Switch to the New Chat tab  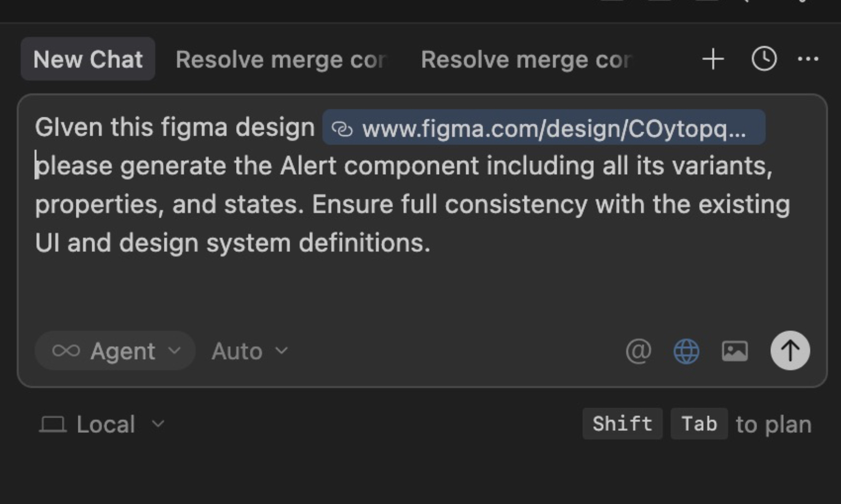(88, 59)
